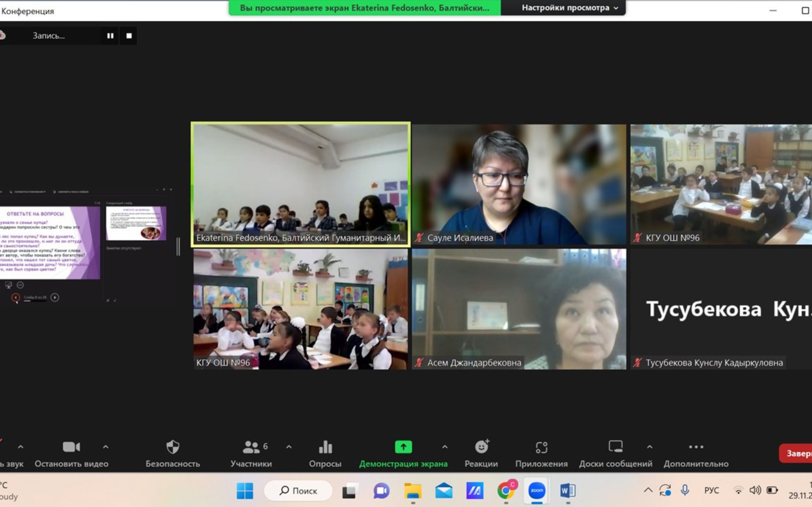The image size is (812, 507).
Task: Open Polls (Опросы) chart icon
Action: click(325, 447)
